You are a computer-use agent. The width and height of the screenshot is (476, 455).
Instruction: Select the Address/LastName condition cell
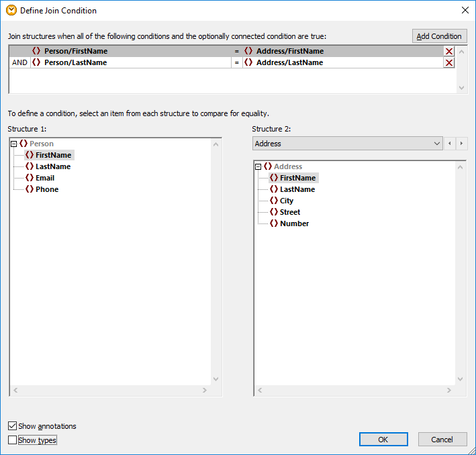click(x=343, y=62)
